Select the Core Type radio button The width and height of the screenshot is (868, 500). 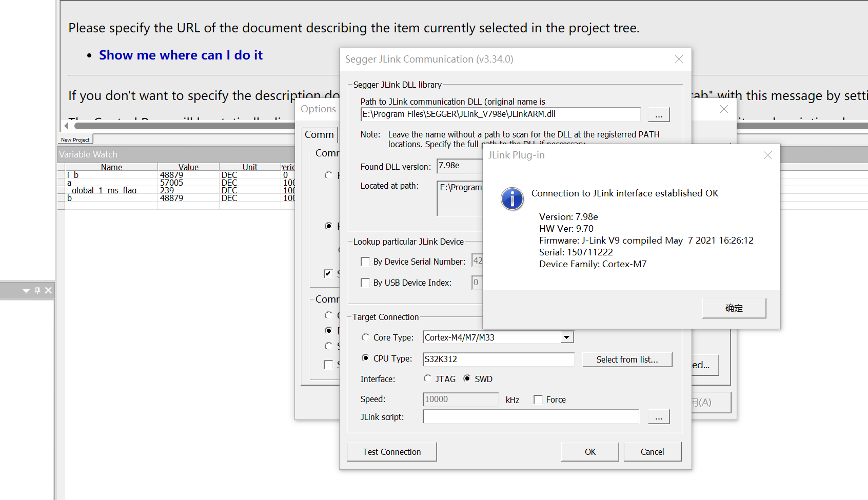pyautogui.click(x=365, y=337)
